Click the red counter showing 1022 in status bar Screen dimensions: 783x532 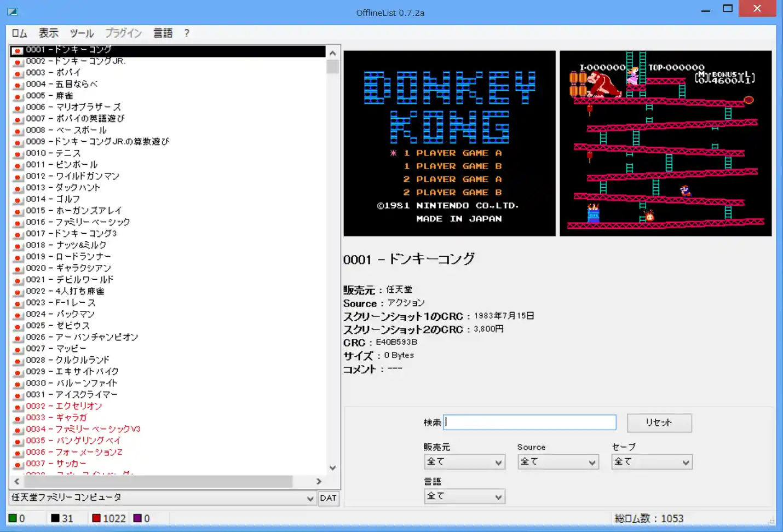click(x=108, y=518)
